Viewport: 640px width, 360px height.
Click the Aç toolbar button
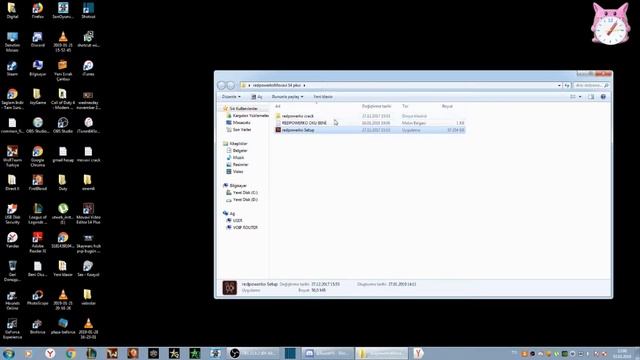pos(256,97)
